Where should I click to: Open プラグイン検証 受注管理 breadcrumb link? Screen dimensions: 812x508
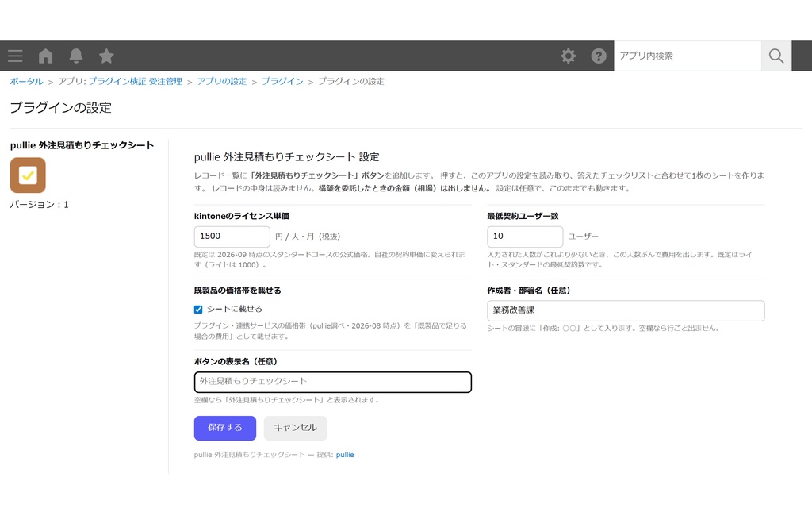(x=135, y=82)
